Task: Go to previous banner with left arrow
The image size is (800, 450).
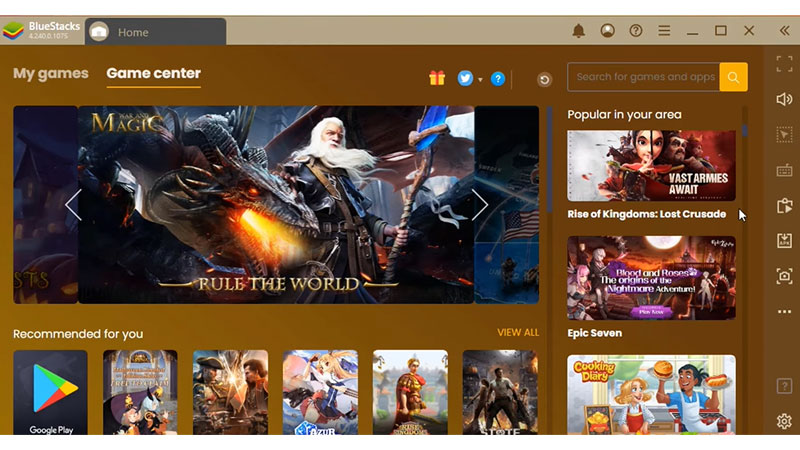Action: [x=73, y=205]
